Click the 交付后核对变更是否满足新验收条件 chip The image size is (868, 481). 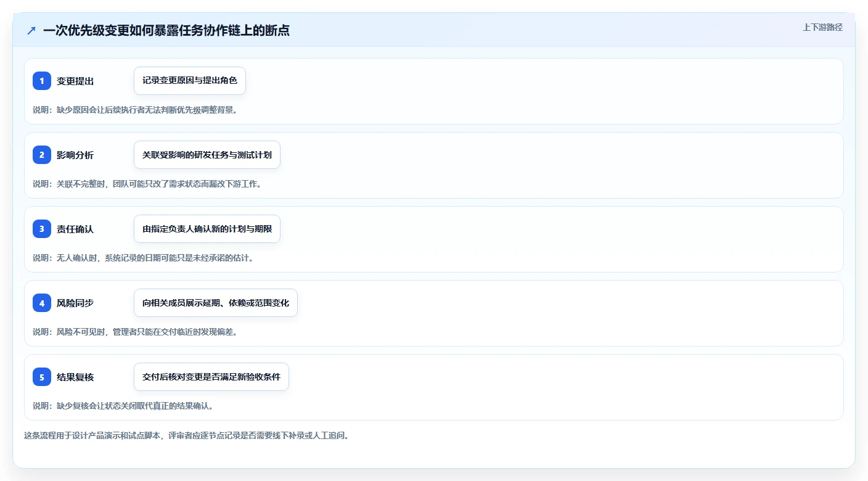[x=211, y=377]
